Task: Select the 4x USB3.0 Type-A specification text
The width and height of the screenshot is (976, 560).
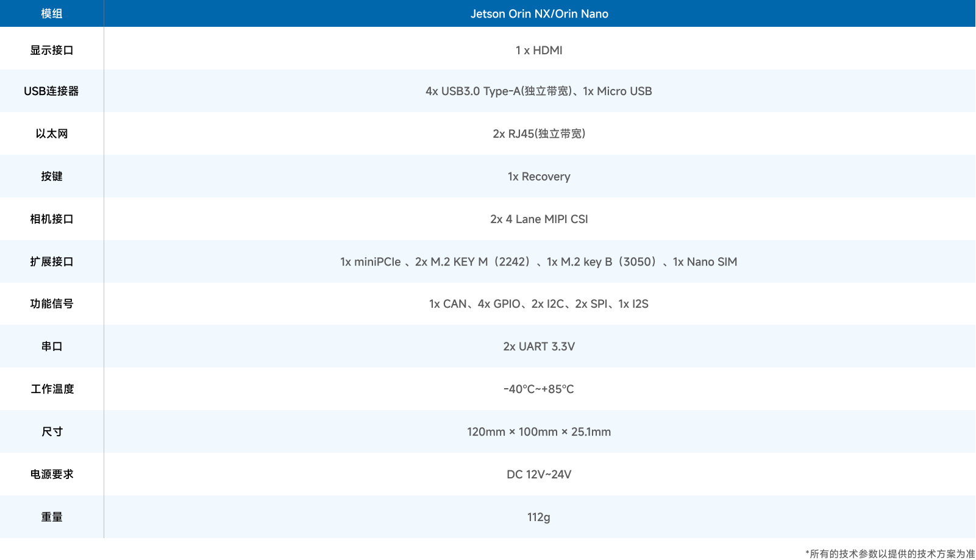Action: pos(539,91)
